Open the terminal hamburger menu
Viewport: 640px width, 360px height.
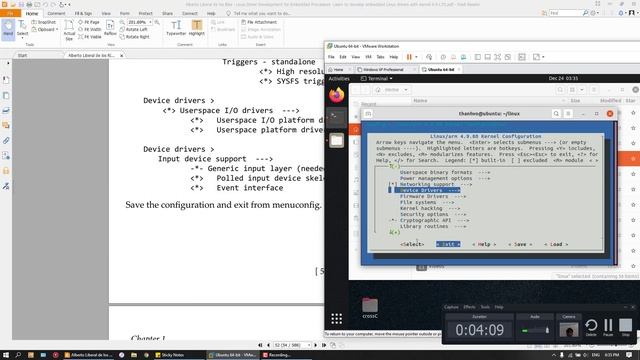(x=568, y=113)
